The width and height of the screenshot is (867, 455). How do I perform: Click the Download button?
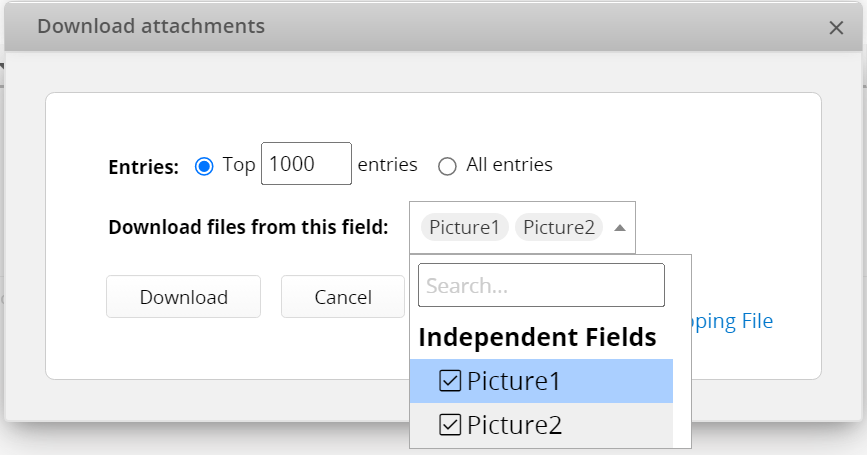pos(184,297)
